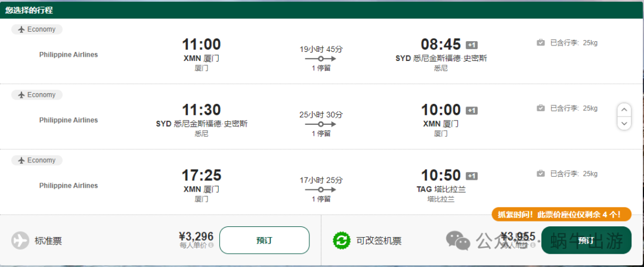644x267 pixels.
Task: Click the baggage icon on the 10:50 arrival row
Action: [x=541, y=174]
